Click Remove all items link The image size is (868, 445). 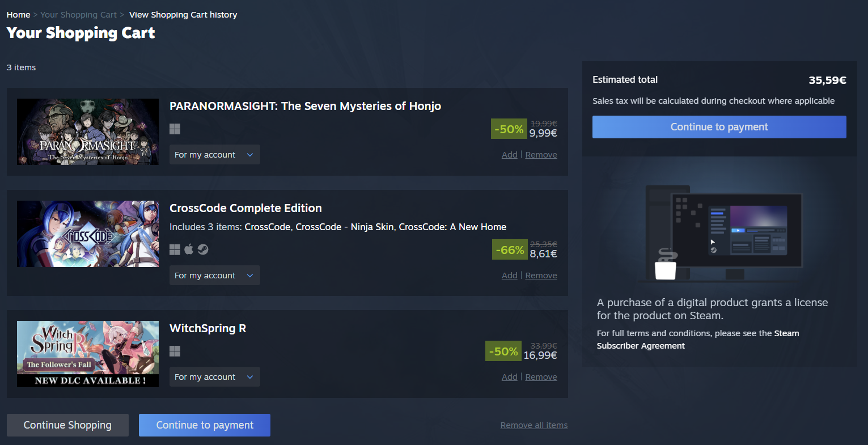tap(533, 425)
